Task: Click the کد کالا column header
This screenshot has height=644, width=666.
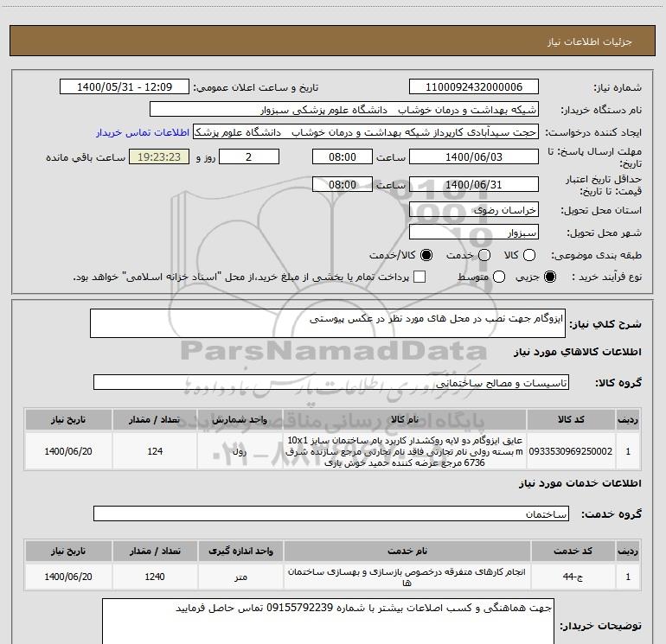Action: click(x=571, y=419)
